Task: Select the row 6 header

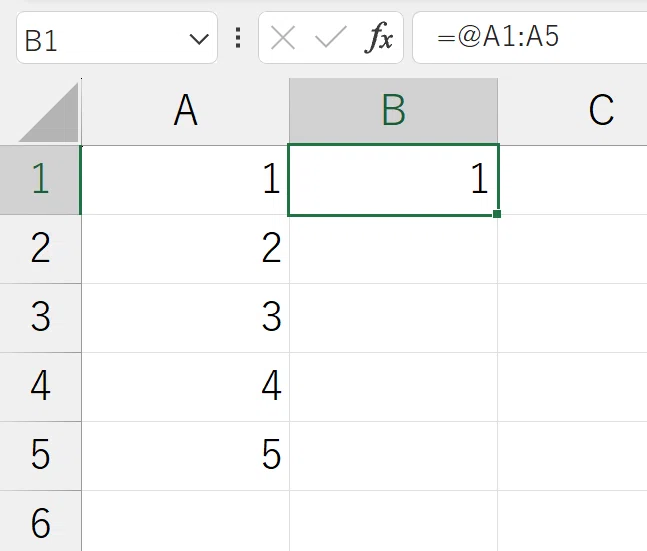Action: (x=40, y=521)
